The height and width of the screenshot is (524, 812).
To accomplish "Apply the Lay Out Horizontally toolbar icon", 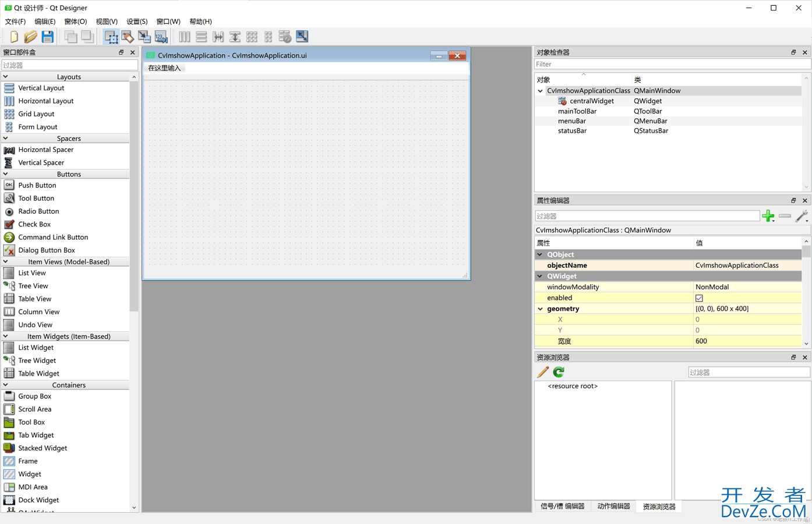I will (184, 37).
